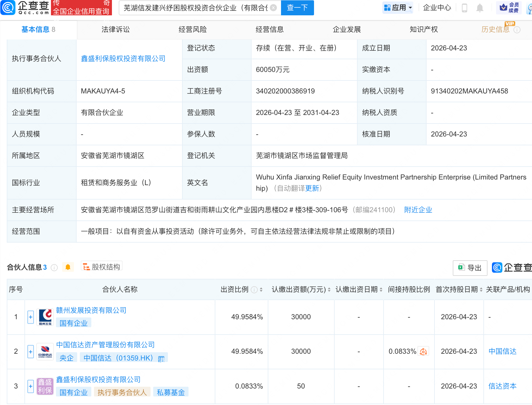This screenshot has height=405, width=532.
Task: Open equity penetration icon next to 0.0833%
Action: 423,351
